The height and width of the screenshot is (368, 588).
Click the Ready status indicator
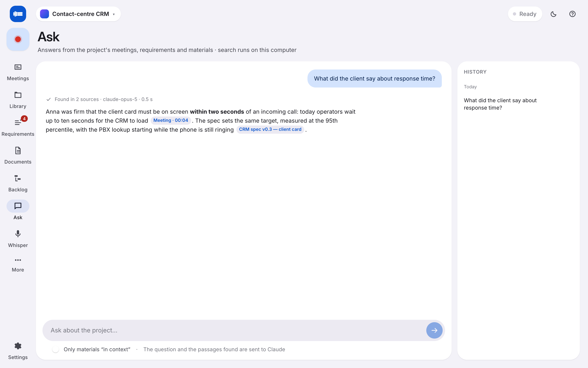tap(525, 14)
